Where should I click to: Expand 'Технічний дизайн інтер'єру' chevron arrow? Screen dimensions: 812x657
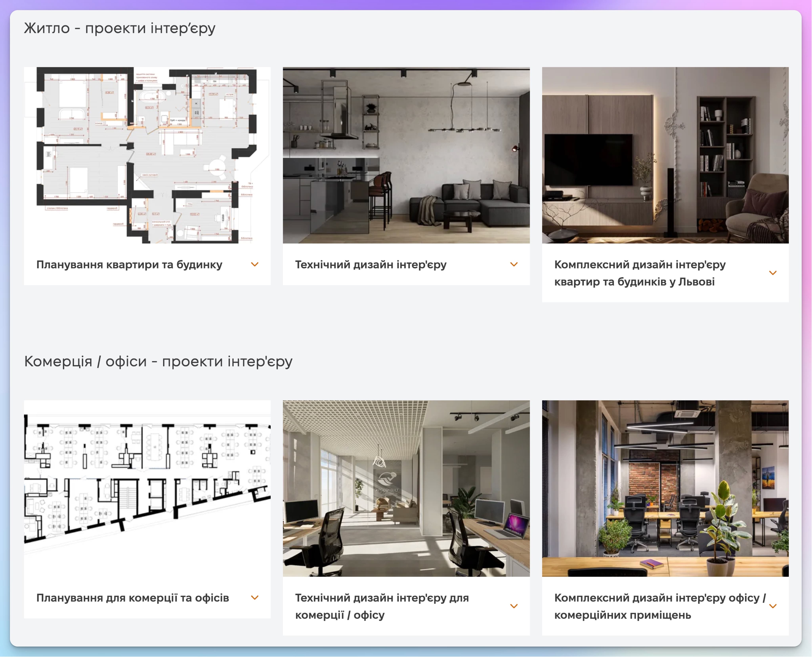click(x=514, y=265)
